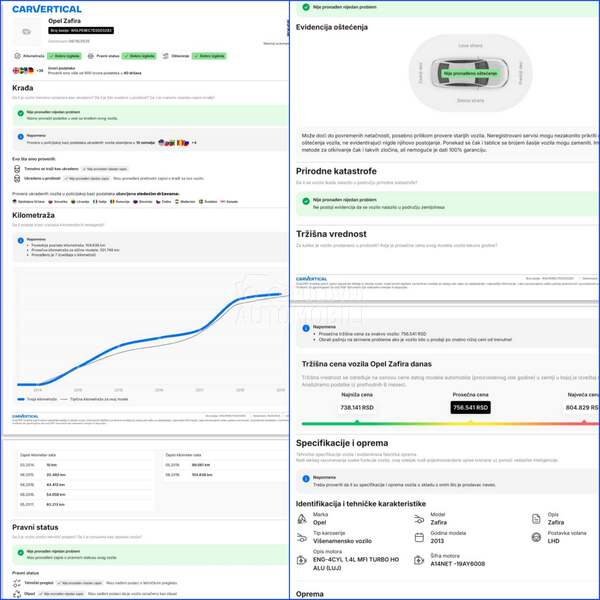Click the 'Nije pronađeno oštećenje' green label on car
This screenshot has height=600, width=600.
click(470, 73)
